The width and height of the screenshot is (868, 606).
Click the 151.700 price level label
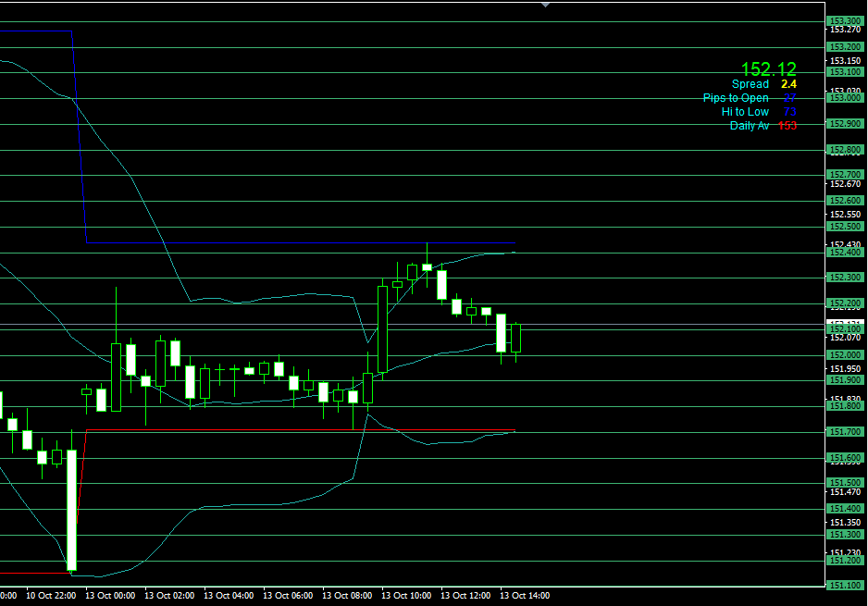[845, 432]
